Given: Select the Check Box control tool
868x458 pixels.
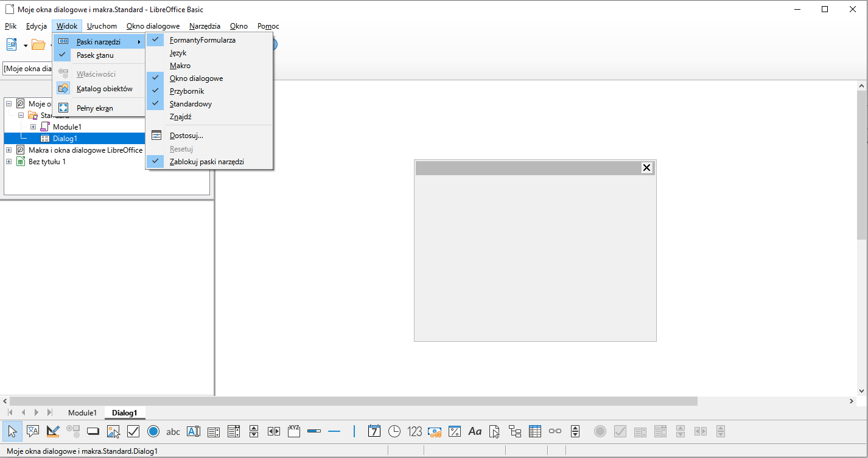Looking at the screenshot, I should pos(133,431).
